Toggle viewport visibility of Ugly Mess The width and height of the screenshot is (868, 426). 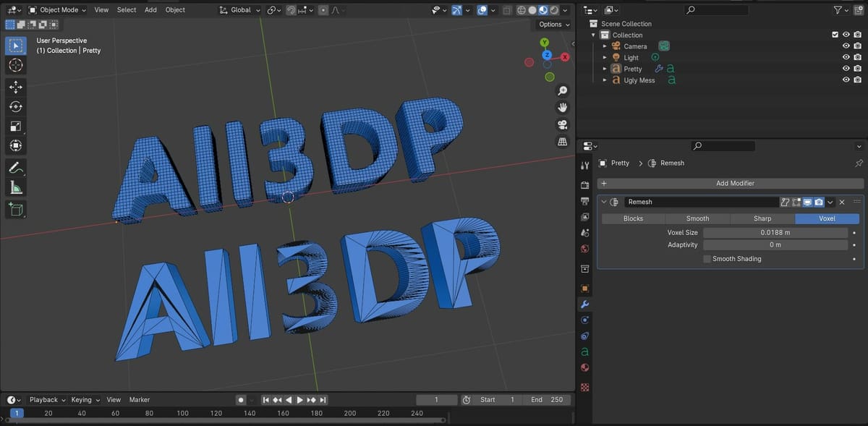pyautogui.click(x=846, y=80)
